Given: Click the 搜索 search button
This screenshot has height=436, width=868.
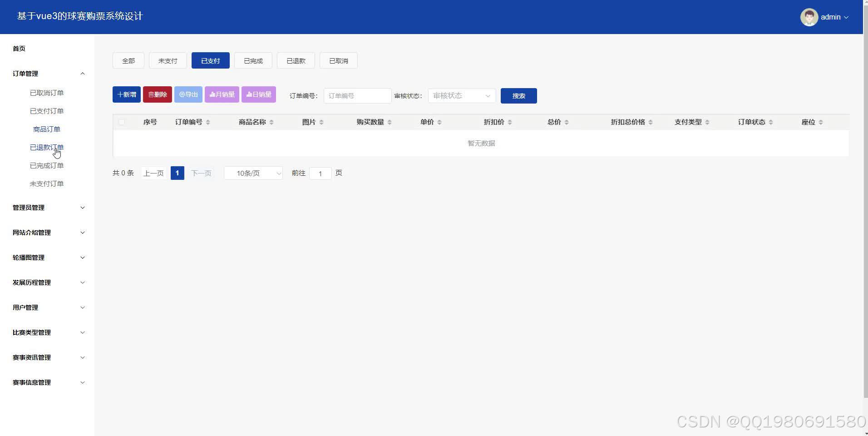Looking at the screenshot, I should pyautogui.click(x=518, y=95).
